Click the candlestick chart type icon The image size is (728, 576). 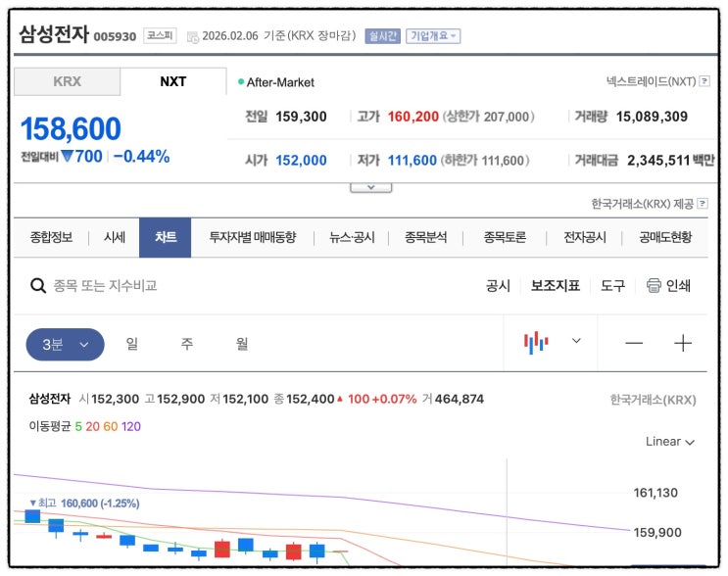(536, 343)
